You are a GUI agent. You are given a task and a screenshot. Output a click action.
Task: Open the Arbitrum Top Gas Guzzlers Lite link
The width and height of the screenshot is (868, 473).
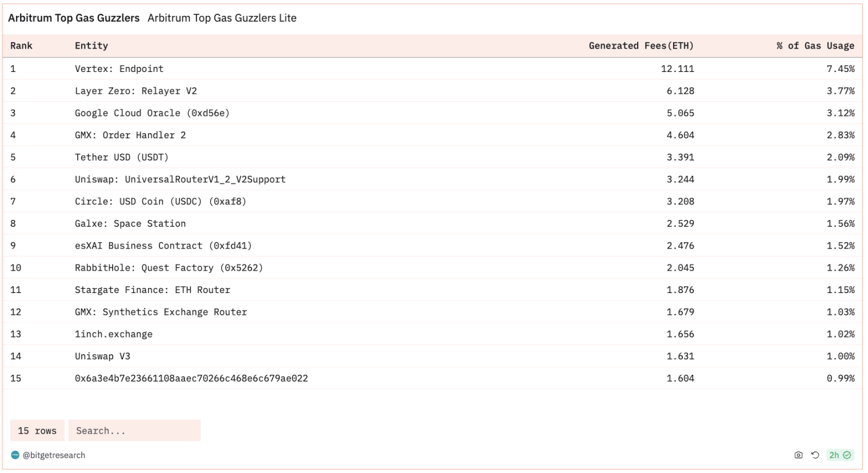[x=222, y=18]
